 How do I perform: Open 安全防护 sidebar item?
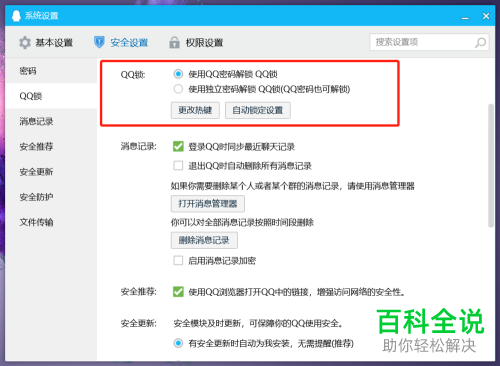click(x=51, y=197)
